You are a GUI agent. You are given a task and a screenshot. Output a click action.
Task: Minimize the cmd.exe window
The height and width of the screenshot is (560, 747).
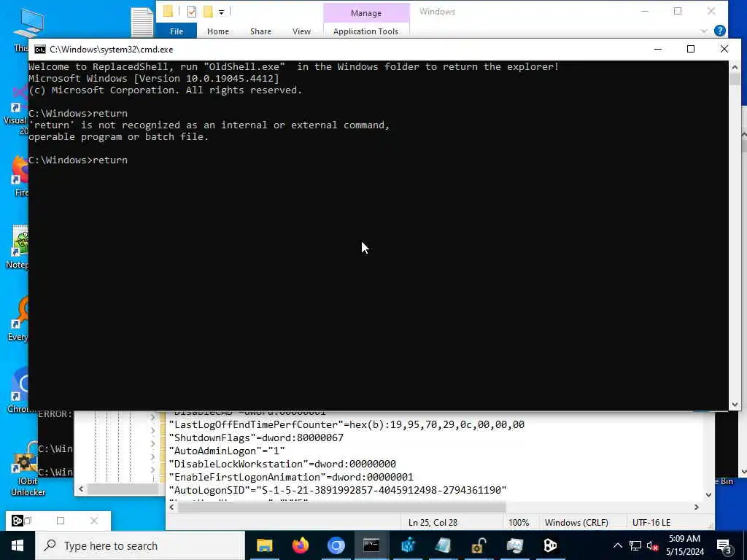click(658, 49)
